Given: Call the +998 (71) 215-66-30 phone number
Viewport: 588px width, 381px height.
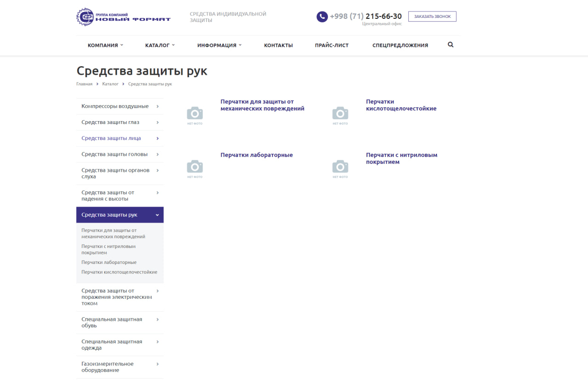Looking at the screenshot, I should [x=366, y=17].
